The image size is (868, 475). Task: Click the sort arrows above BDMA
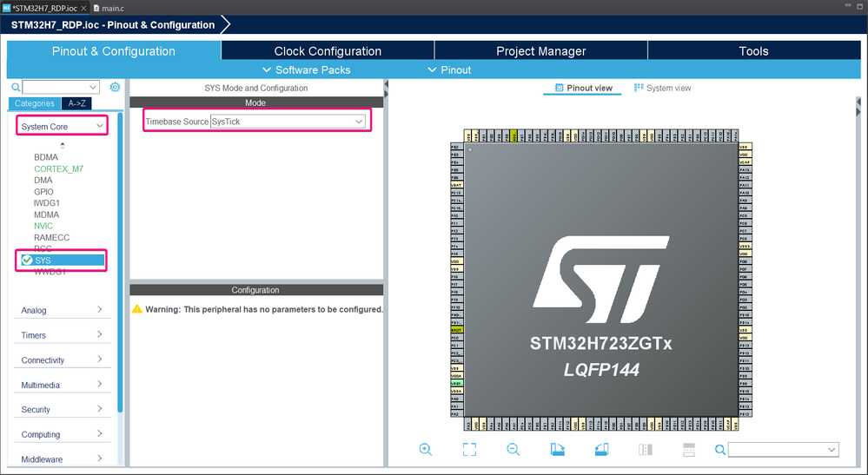click(x=62, y=145)
